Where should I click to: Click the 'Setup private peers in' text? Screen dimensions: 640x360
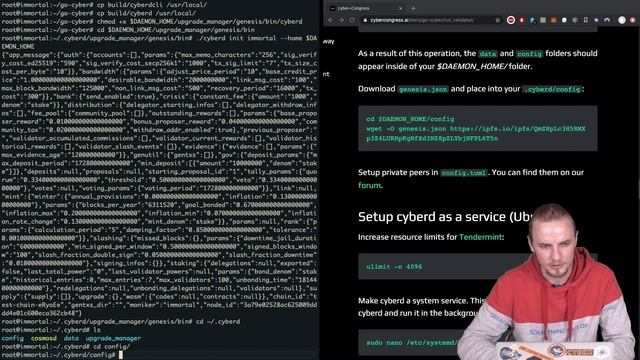(398, 173)
